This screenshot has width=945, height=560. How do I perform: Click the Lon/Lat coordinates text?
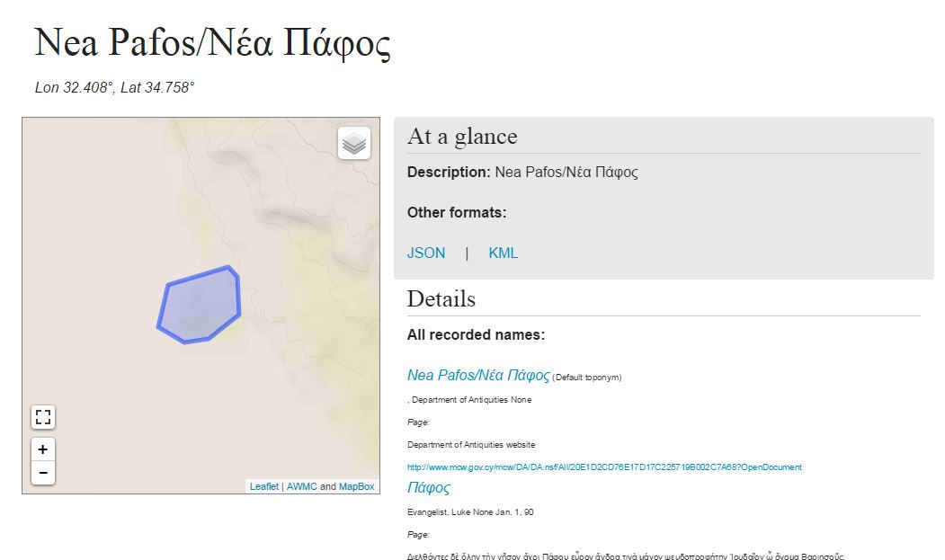coord(114,87)
